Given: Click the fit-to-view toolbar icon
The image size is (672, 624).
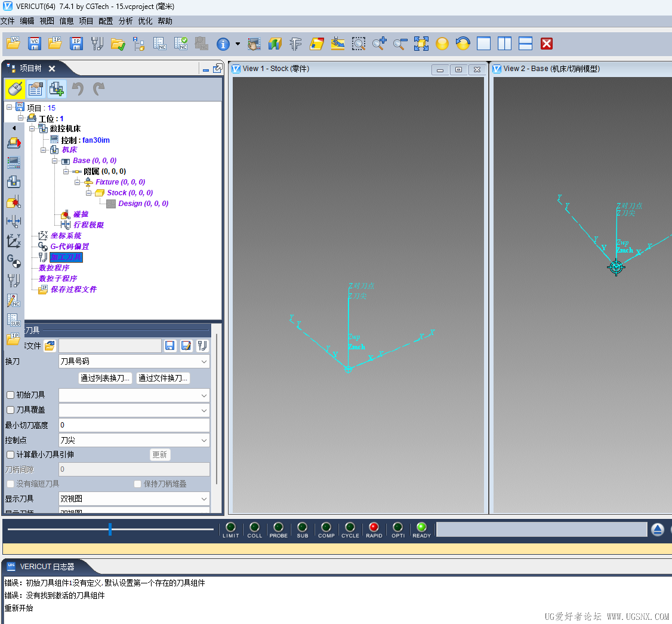Looking at the screenshot, I should tap(421, 44).
